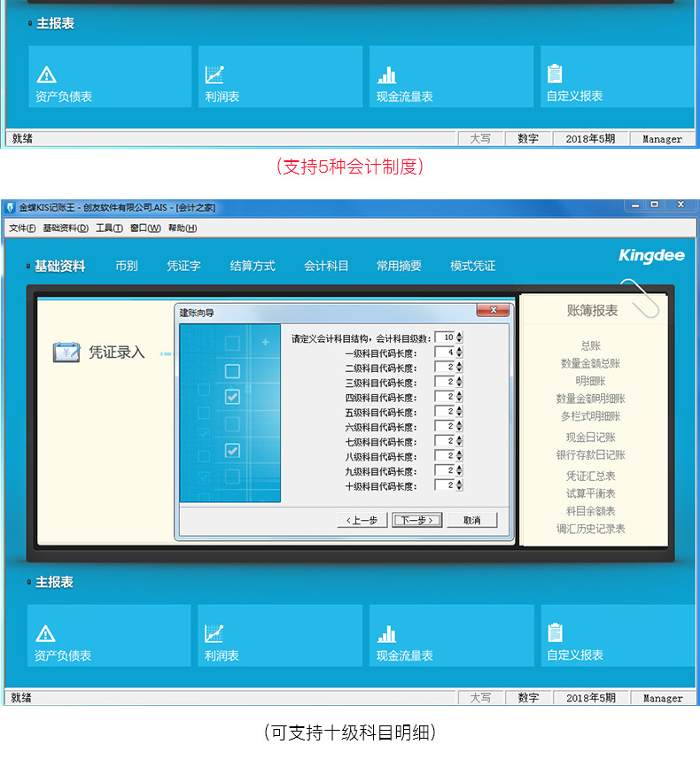Decrease 七级科目代码长度 with its down arrow

pos(460,444)
